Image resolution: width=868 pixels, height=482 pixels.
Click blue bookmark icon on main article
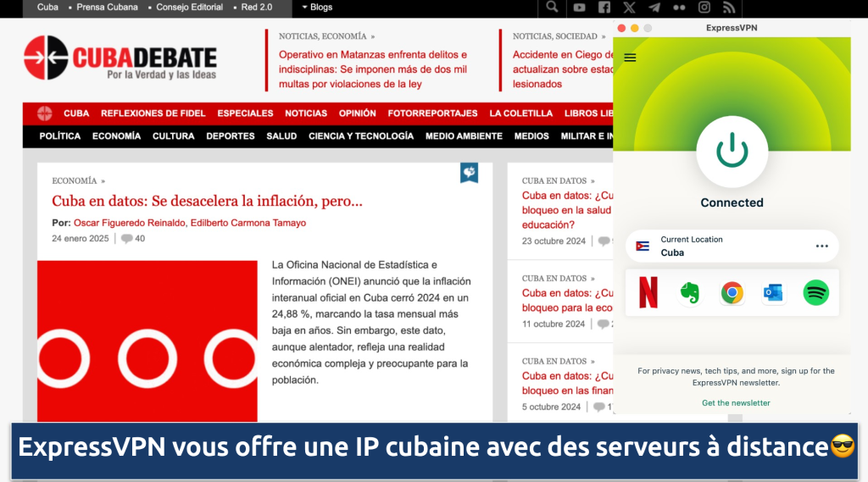point(469,173)
